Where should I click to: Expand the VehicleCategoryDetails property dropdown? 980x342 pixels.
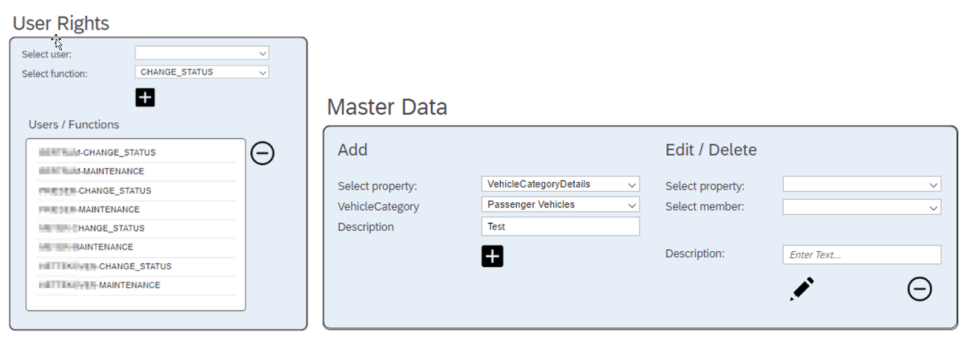(560, 184)
